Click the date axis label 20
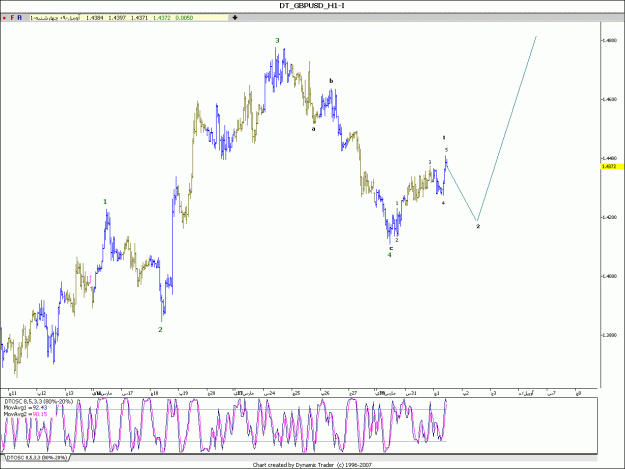625x469 pixels. 211,393
